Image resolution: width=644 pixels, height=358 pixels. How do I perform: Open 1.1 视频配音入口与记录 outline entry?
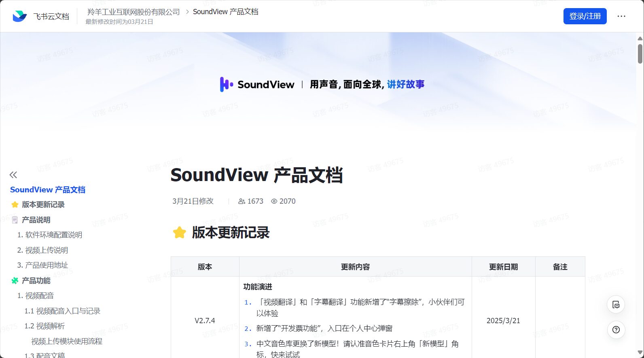62,311
